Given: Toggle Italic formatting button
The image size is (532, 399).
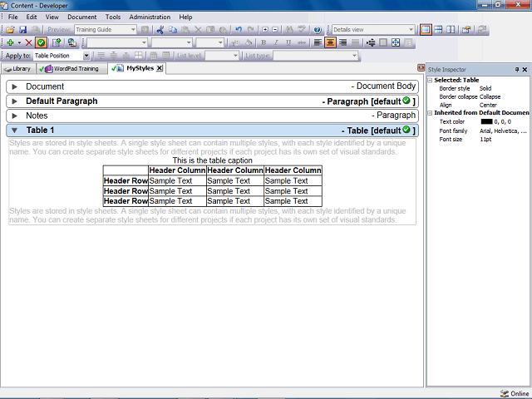Looking at the screenshot, I should click(276, 42).
